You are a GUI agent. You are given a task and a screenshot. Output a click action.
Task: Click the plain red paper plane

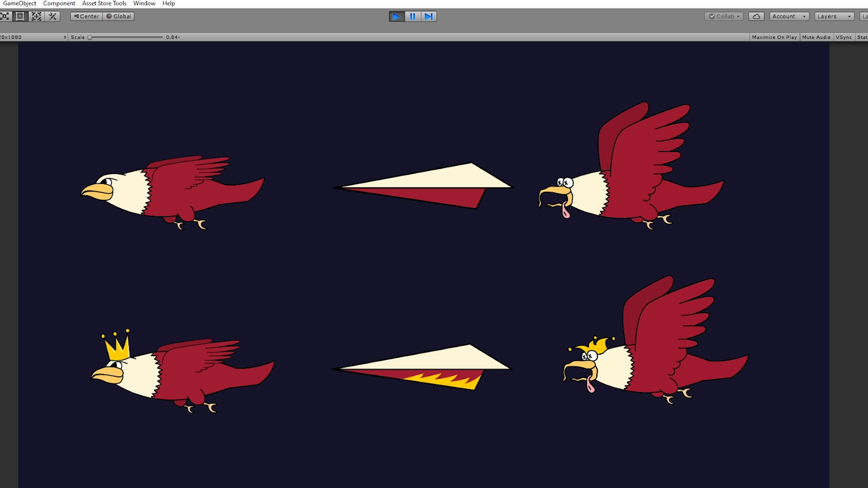click(x=423, y=186)
